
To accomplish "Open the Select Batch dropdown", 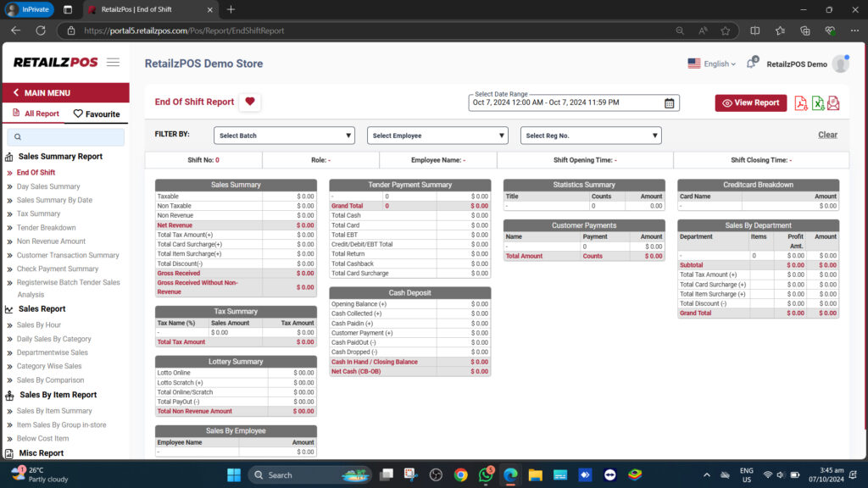I will pyautogui.click(x=284, y=136).
